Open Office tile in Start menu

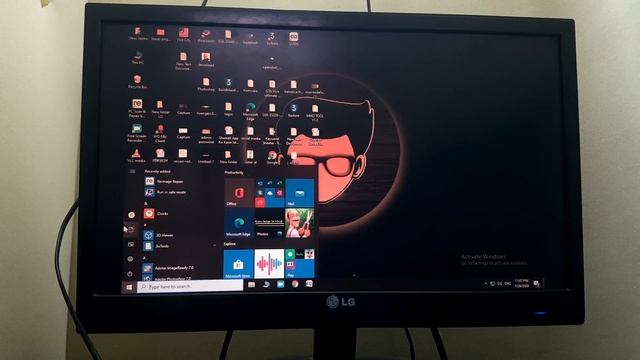click(x=239, y=192)
